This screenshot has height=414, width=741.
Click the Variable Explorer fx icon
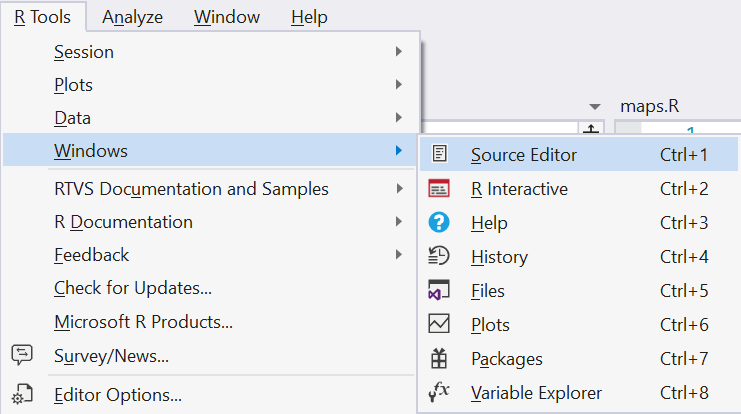coord(439,392)
